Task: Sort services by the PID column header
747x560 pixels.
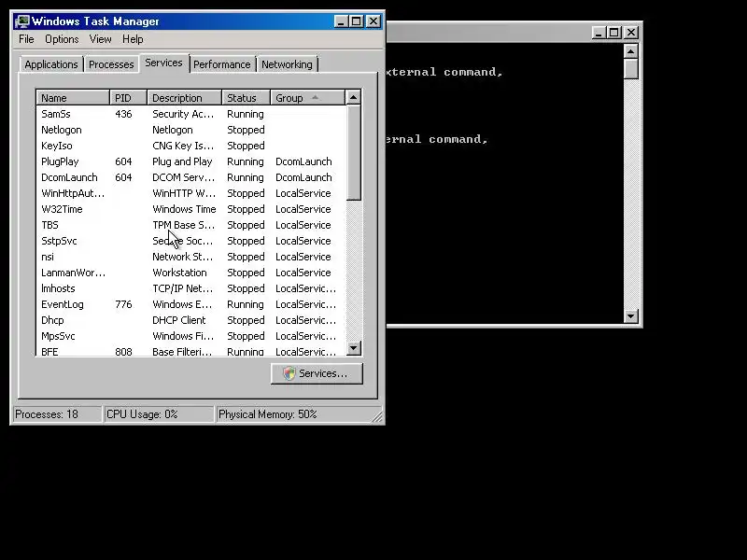Action: click(x=128, y=98)
